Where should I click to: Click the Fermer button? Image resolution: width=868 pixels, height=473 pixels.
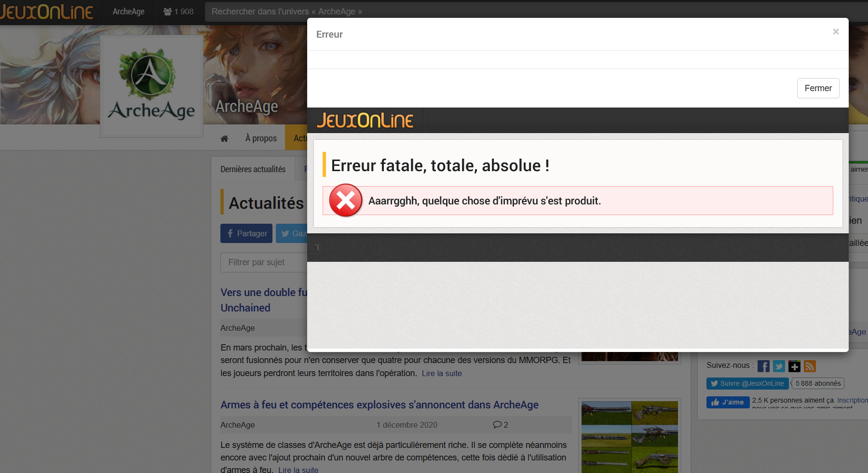(818, 88)
